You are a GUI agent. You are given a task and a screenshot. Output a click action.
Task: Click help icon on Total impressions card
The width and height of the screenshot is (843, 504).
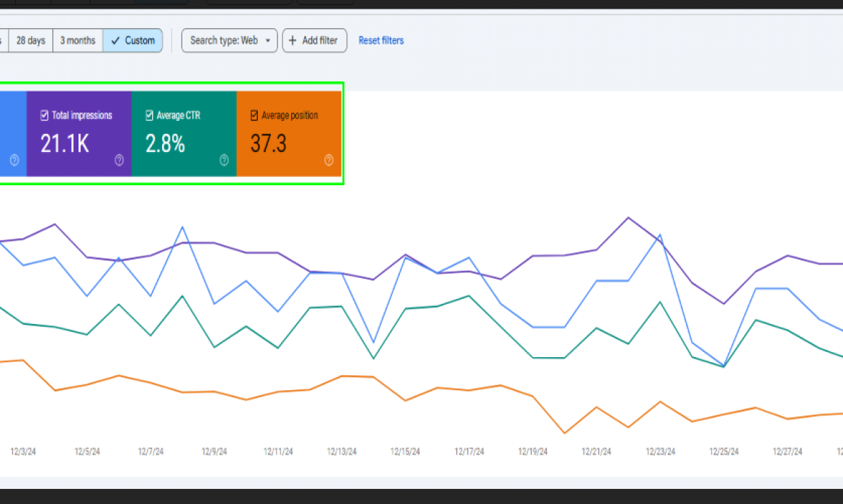click(120, 160)
